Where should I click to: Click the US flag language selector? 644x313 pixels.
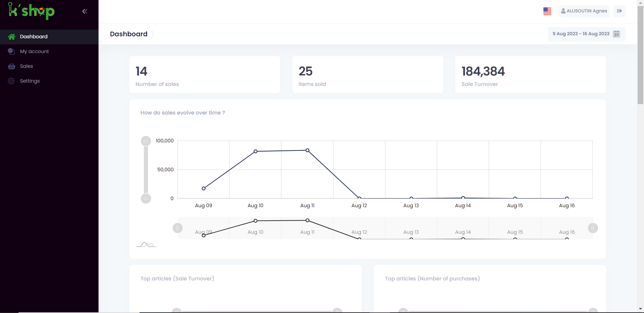547,11
